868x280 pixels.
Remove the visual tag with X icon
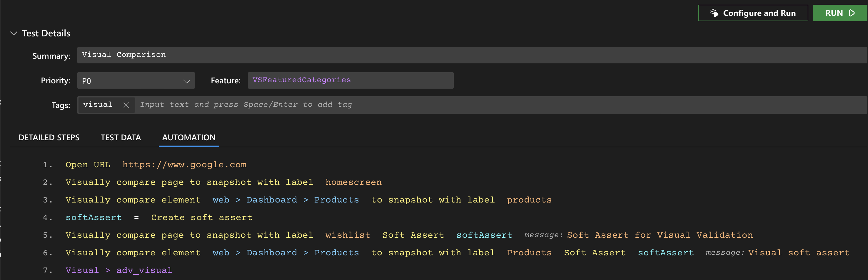tap(126, 105)
